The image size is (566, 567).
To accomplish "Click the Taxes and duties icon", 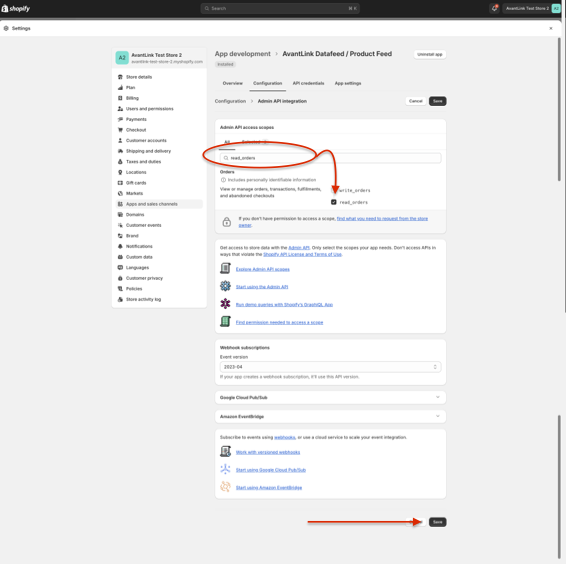I will coord(120,162).
